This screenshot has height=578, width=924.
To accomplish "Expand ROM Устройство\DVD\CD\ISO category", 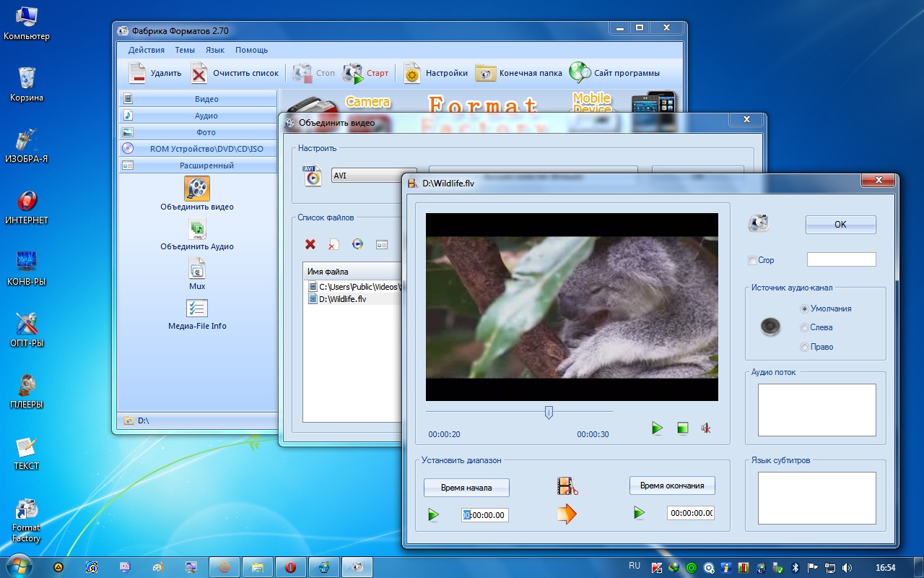I will 198,149.
